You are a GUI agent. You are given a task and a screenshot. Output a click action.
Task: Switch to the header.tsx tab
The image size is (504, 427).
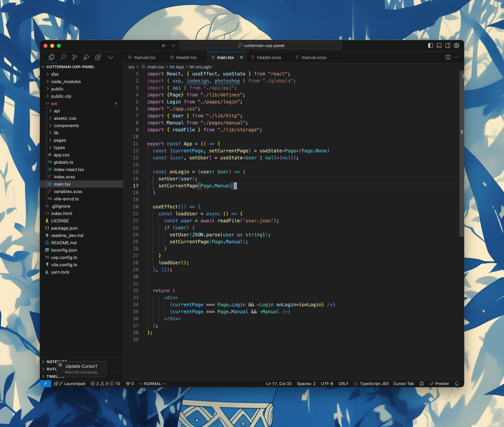click(186, 57)
